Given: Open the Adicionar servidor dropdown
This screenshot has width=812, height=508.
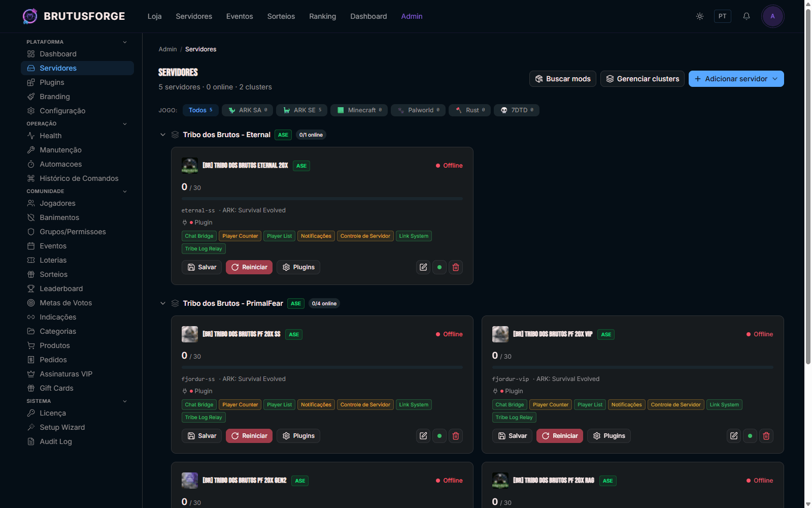Looking at the screenshot, I should pos(736,79).
